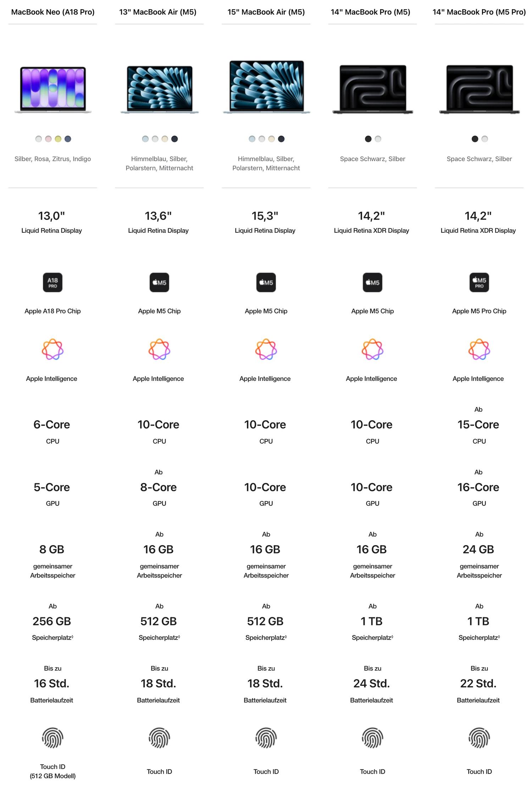
Task: Choose the Silber swatch for 14" MacBook Pro (M5 Pro)
Action: click(484, 139)
